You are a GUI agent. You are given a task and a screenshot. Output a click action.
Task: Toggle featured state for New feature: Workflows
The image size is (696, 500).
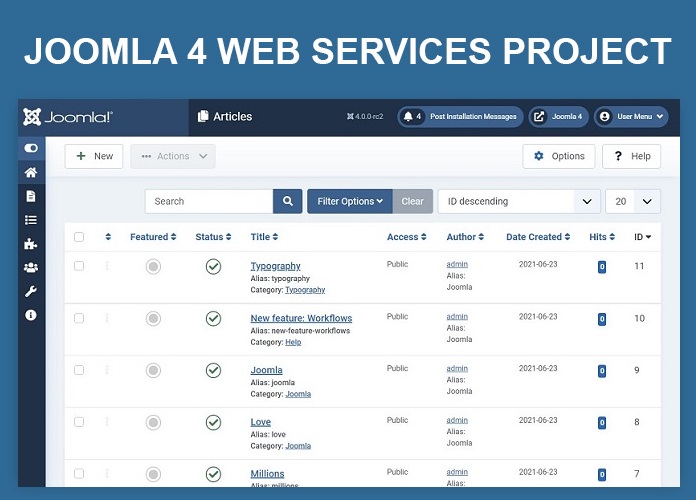coord(153,318)
